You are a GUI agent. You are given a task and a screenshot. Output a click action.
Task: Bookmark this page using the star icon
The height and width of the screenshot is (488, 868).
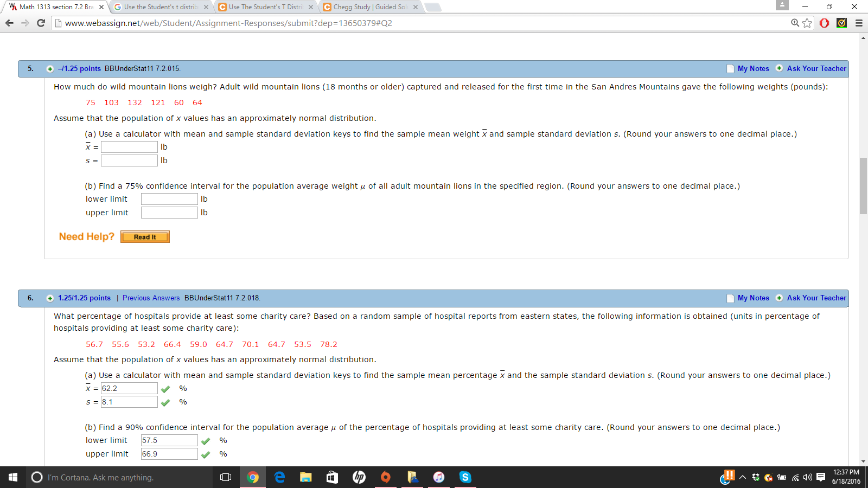tap(807, 23)
